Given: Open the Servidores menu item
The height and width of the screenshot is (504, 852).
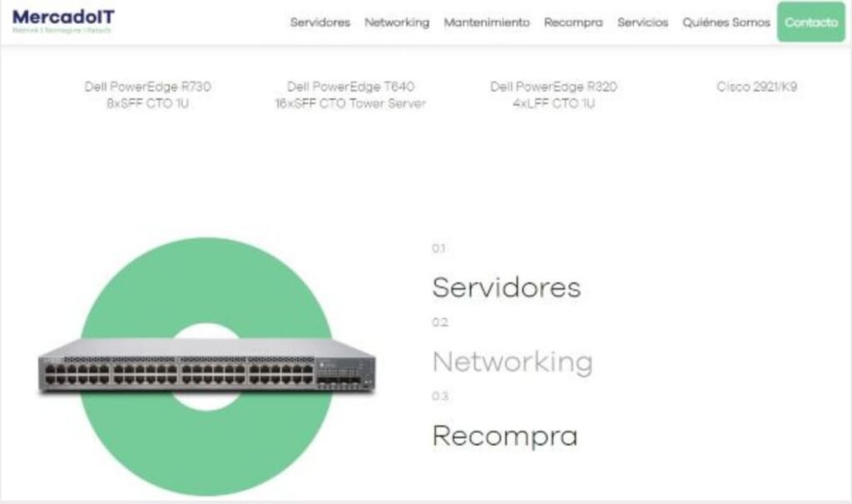Looking at the screenshot, I should coord(320,22).
